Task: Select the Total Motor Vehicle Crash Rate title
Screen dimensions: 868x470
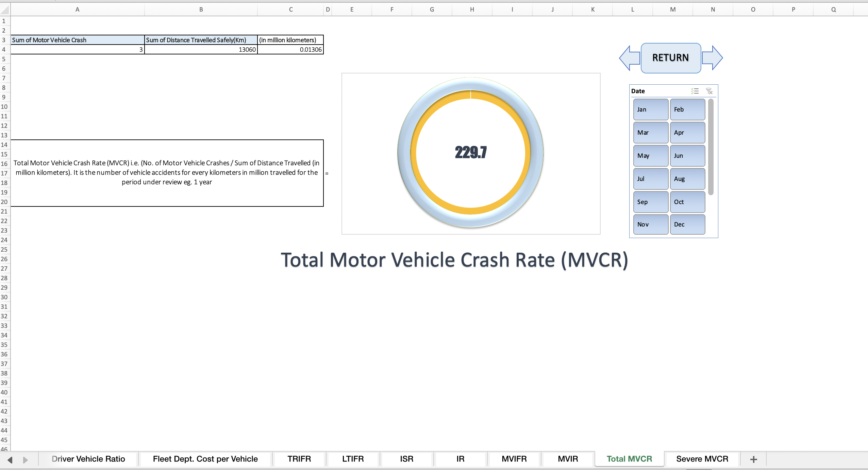Action: 454,260
